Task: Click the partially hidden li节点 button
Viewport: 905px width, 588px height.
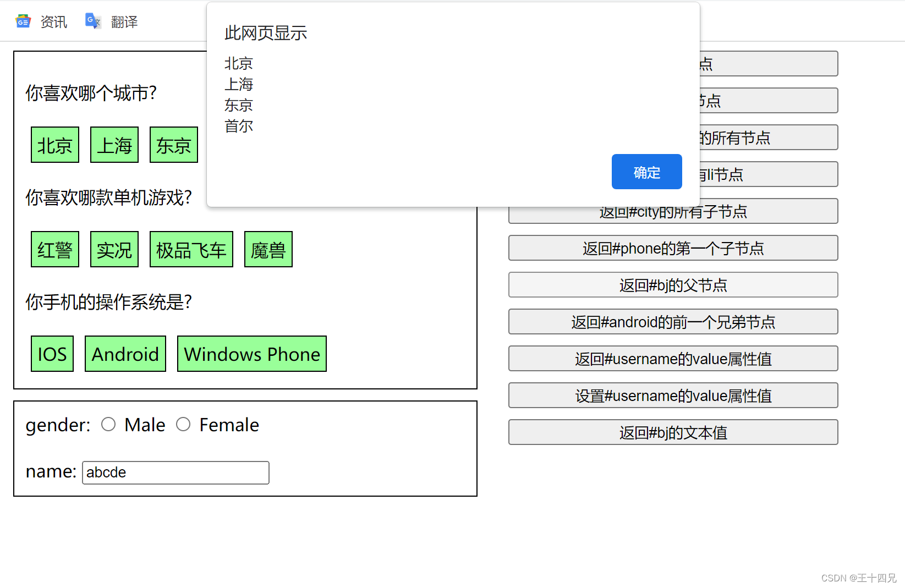Action: click(769, 174)
